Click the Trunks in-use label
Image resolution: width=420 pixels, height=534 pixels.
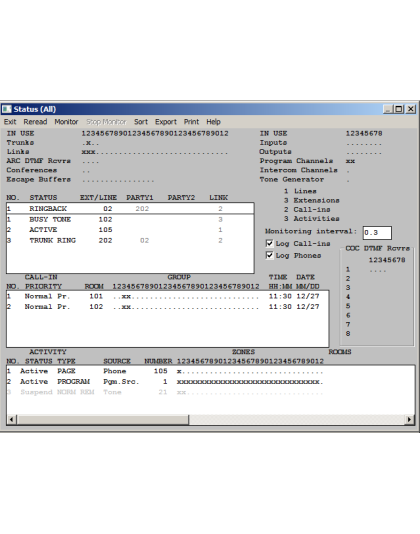pos(20,143)
